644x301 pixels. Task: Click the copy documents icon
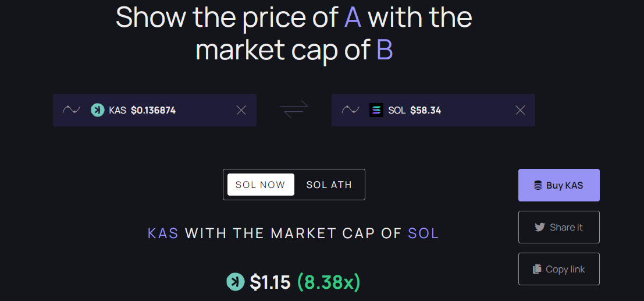[x=537, y=270]
